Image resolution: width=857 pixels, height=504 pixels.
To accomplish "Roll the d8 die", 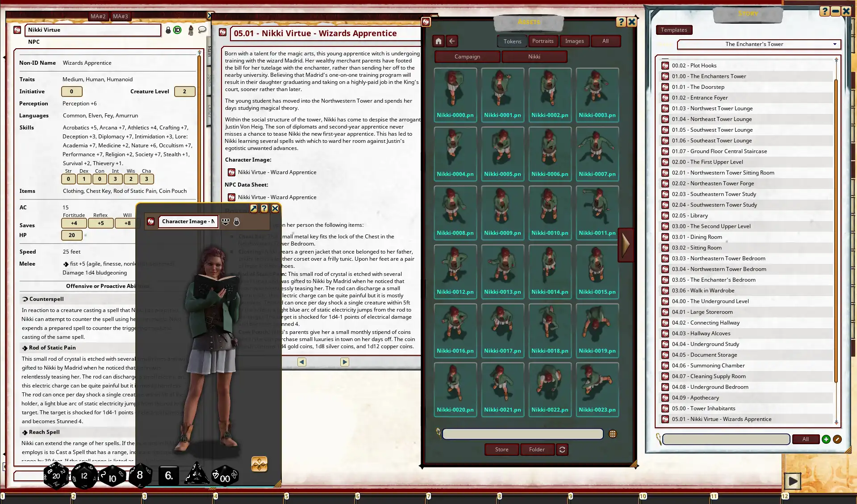I will point(140,475).
